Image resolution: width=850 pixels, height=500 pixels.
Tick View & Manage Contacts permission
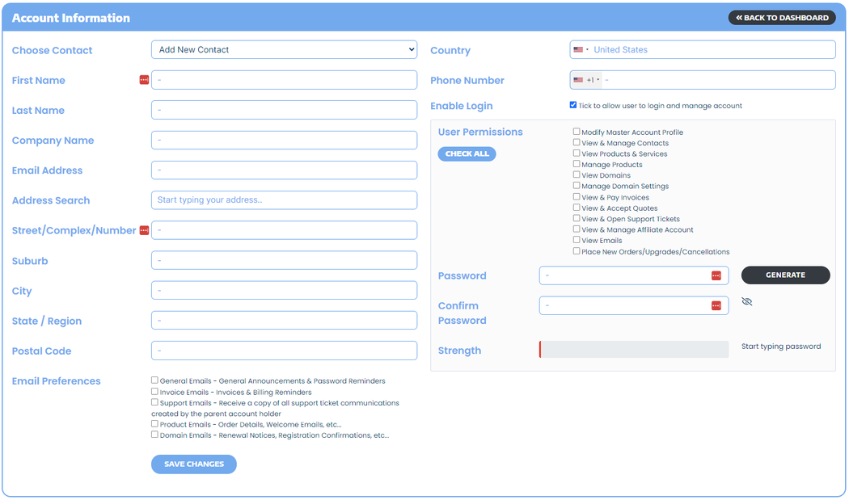[577, 143]
